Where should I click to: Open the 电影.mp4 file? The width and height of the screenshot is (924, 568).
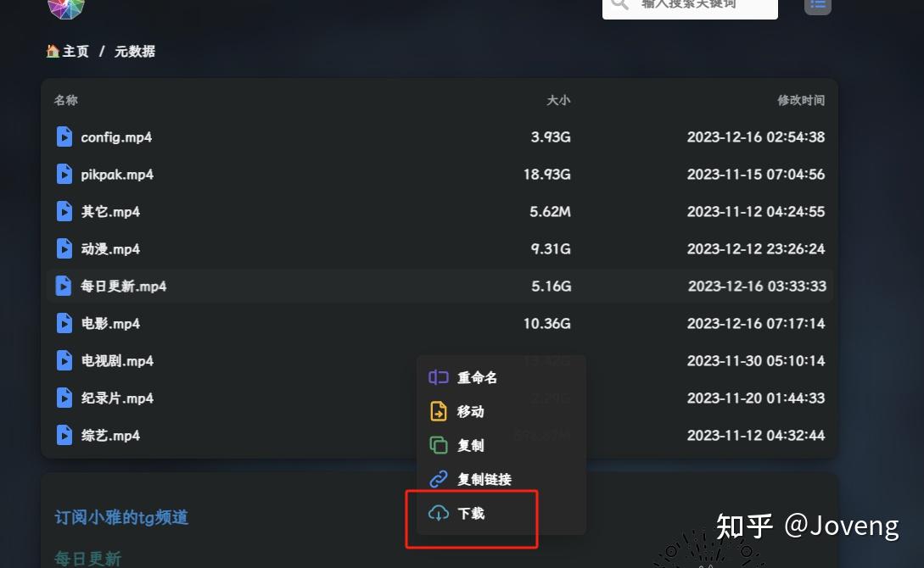tap(110, 323)
